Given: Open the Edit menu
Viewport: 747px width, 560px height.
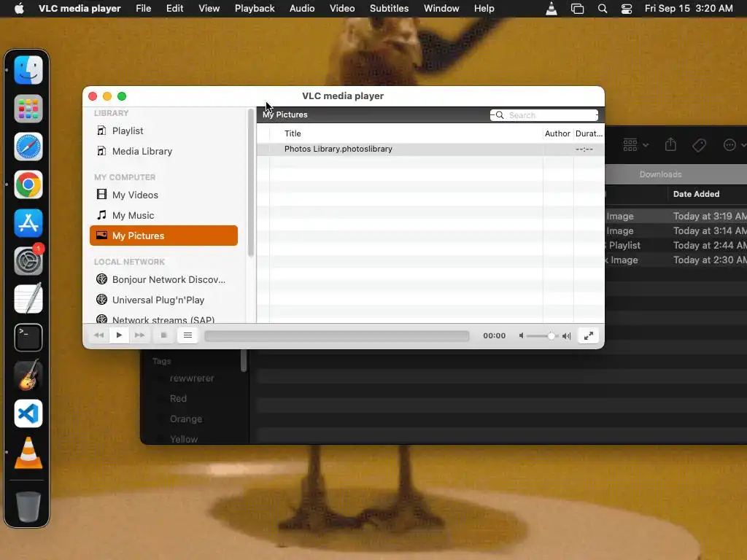Looking at the screenshot, I should (175, 9).
